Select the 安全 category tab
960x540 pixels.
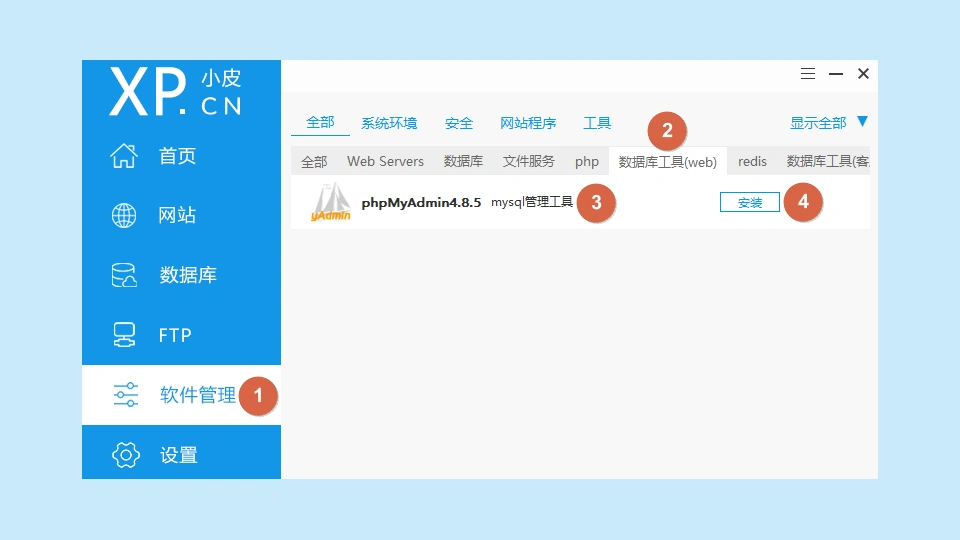click(x=459, y=123)
